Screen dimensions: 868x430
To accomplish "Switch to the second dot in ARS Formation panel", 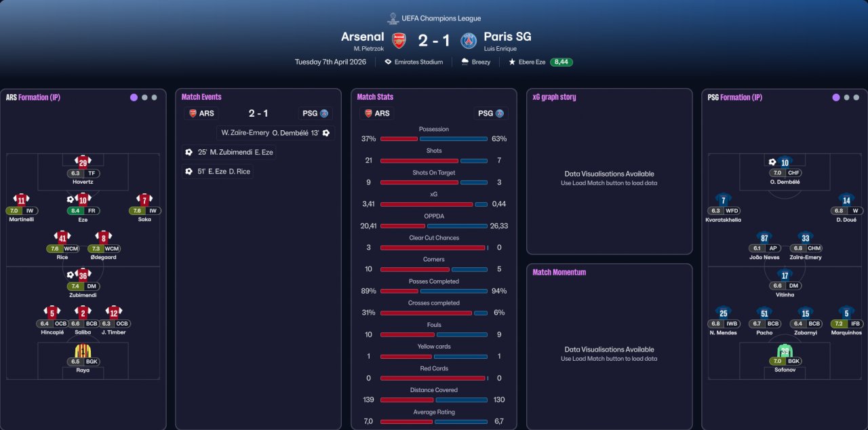I will pyautogui.click(x=144, y=98).
